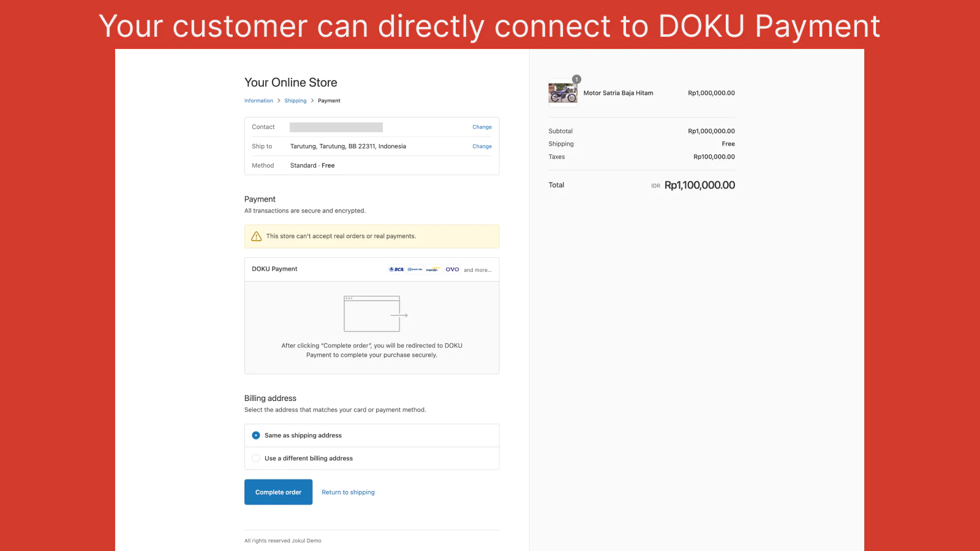Screen dimensions: 980x551
Task: Click the chevron before Payment breadcrumb
Action: pyautogui.click(x=312, y=101)
